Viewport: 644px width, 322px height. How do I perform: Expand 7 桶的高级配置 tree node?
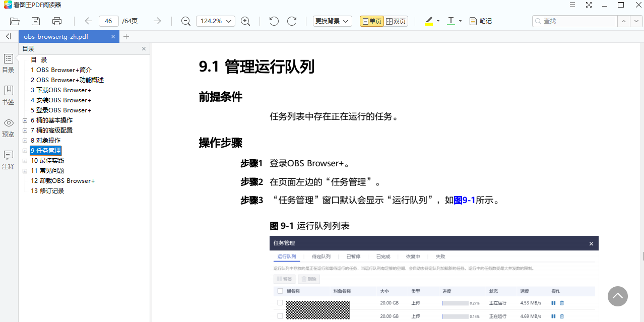coord(25,131)
